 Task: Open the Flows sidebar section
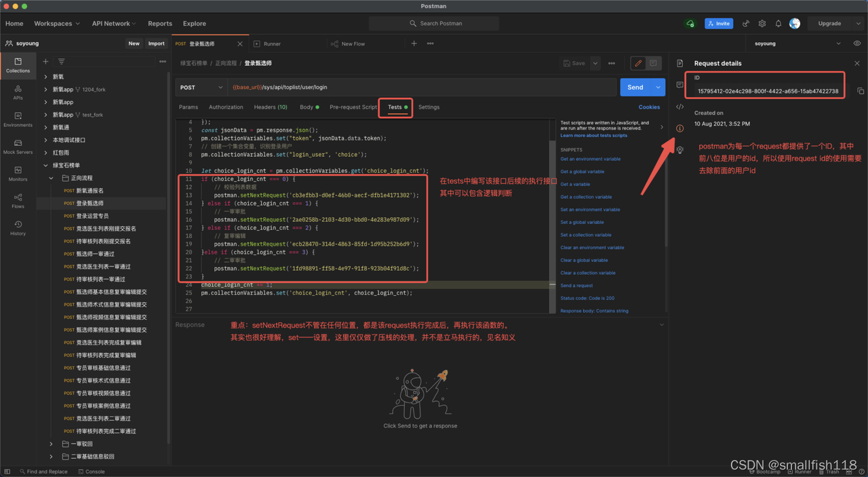pyautogui.click(x=18, y=201)
